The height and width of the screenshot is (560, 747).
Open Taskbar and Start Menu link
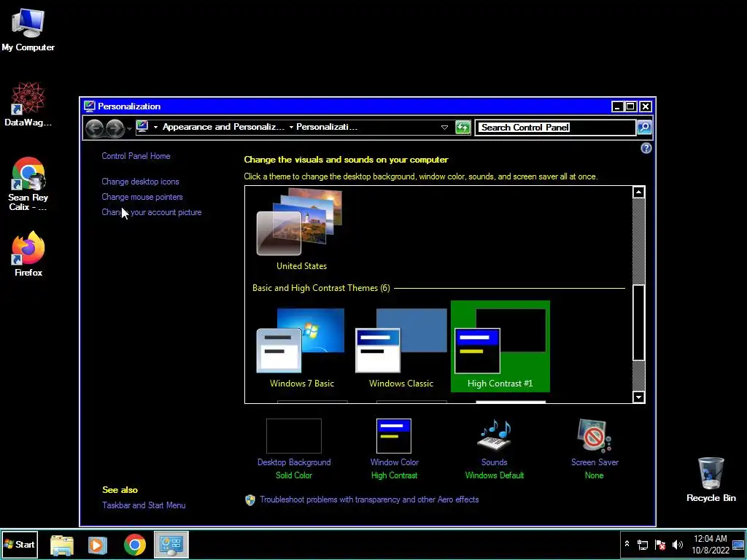pos(144,505)
